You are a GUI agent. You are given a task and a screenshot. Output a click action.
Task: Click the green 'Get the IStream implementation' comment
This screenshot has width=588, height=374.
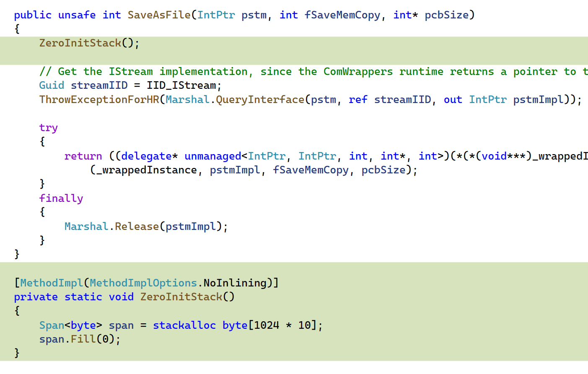[313, 72]
